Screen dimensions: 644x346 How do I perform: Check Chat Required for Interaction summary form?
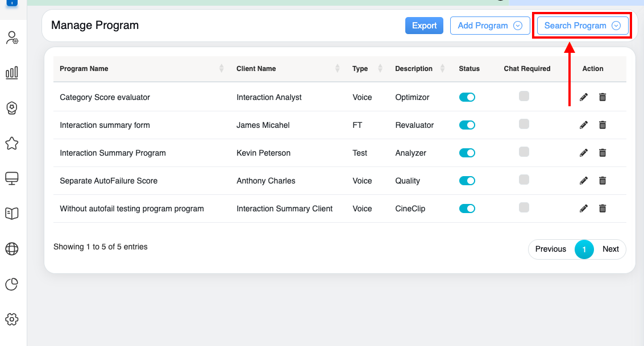click(x=524, y=124)
